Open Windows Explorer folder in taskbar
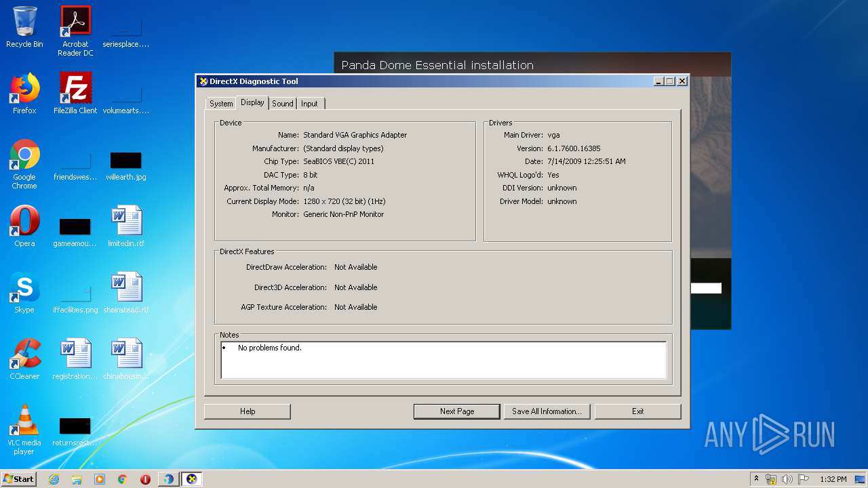 [x=77, y=479]
